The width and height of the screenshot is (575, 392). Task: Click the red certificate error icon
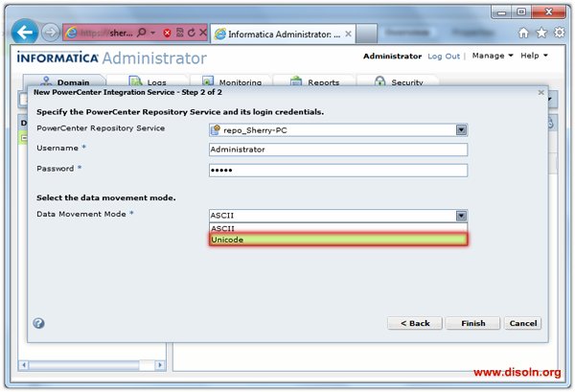167,33
